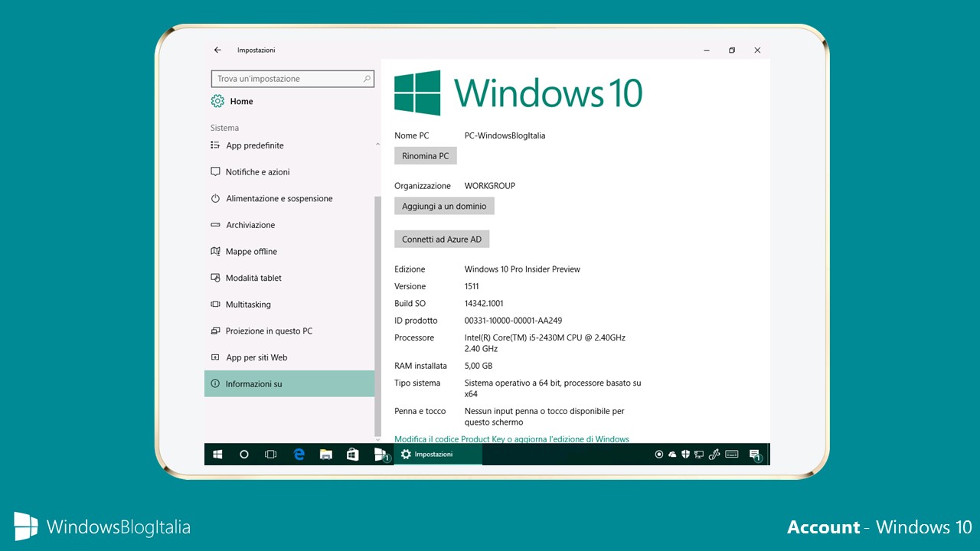Click the App predefinite list icon
This screenshot has height=551, width=980.
[x=215, y=145]
